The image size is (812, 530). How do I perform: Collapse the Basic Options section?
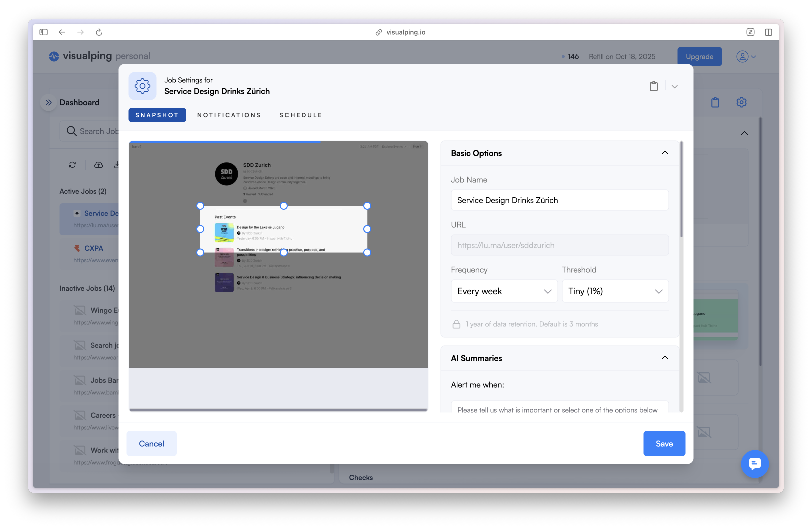tap(664, 152)
